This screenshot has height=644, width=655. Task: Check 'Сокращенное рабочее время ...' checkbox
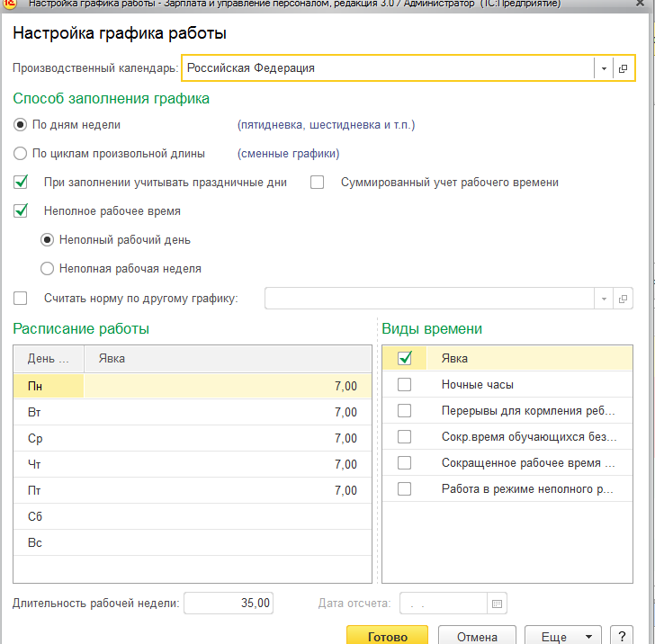[x=404, y=462]
